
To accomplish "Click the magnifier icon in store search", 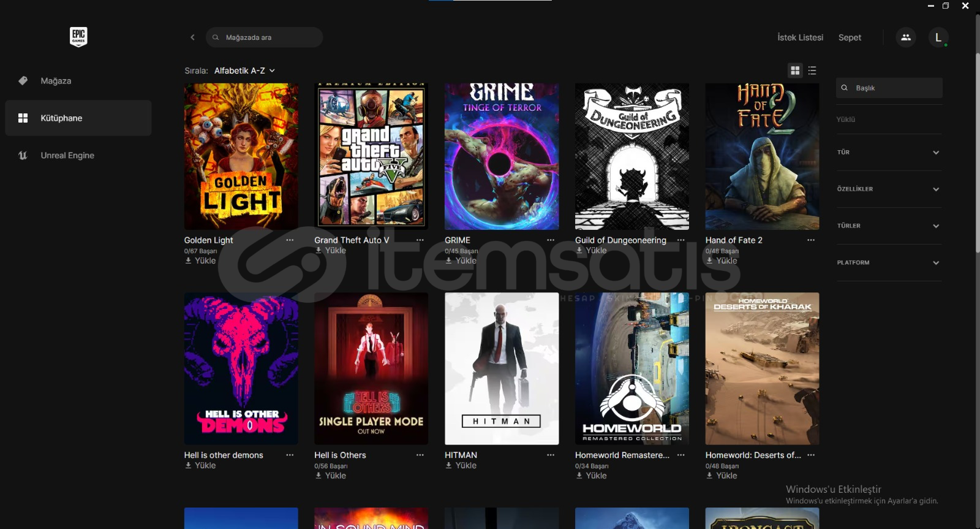I will (x=216, y=37).
